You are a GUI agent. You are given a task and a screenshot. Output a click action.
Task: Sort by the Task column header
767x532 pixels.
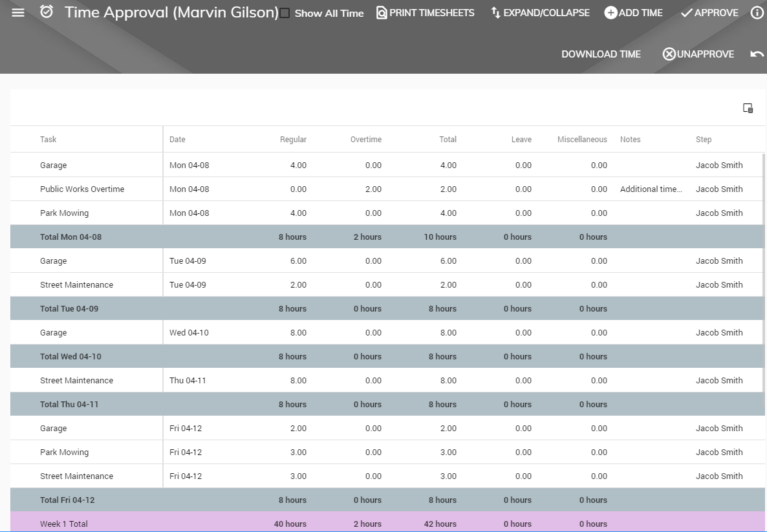[49, 140]
